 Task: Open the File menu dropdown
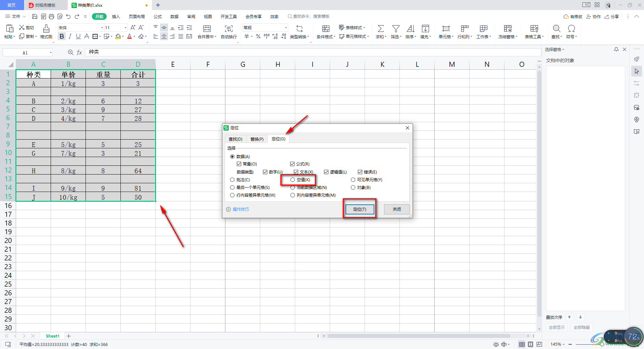pos(16,16)
